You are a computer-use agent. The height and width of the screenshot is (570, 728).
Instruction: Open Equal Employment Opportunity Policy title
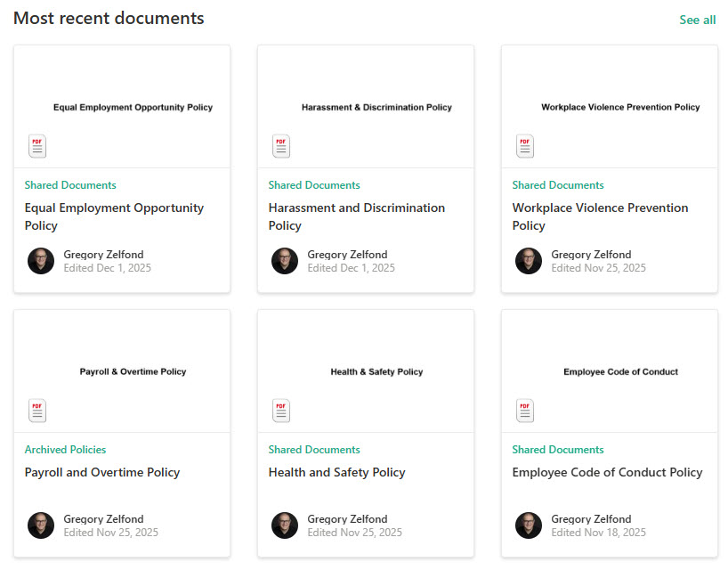click(114, 216)
